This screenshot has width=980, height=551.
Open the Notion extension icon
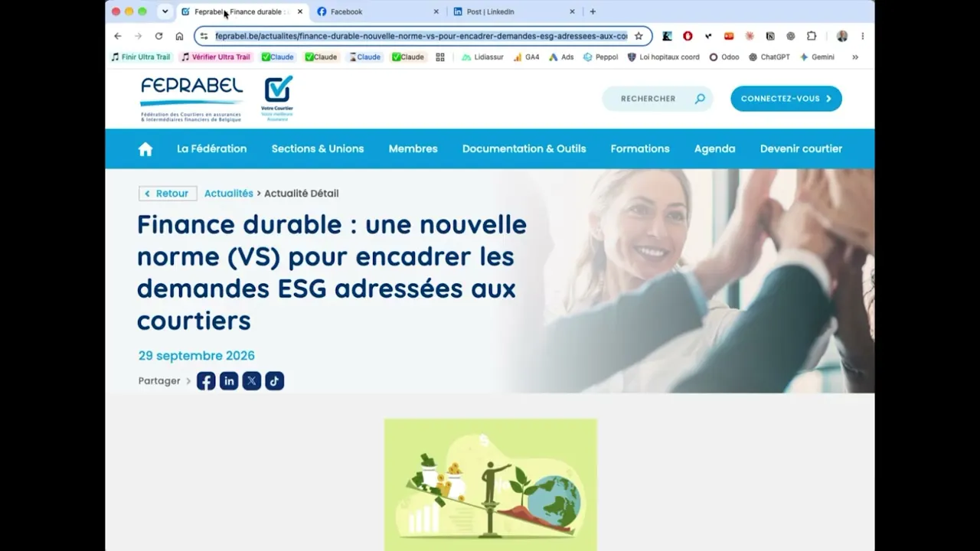click(770, 36)
